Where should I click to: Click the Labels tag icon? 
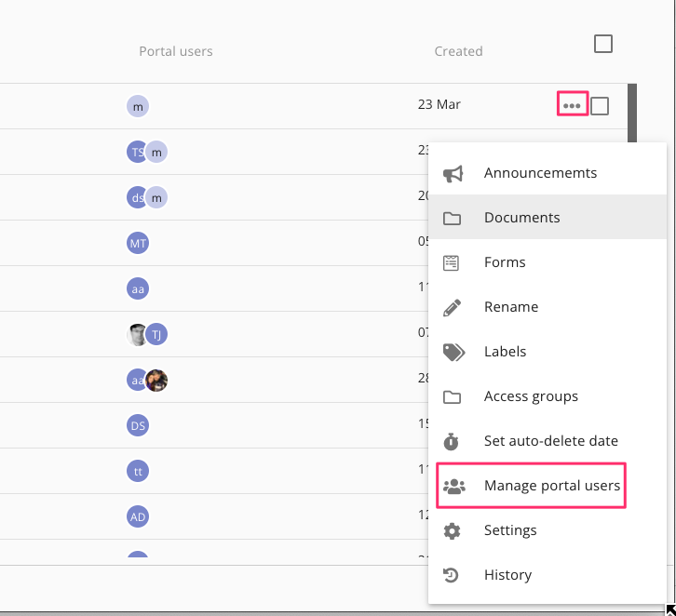[x=453, y=352]
